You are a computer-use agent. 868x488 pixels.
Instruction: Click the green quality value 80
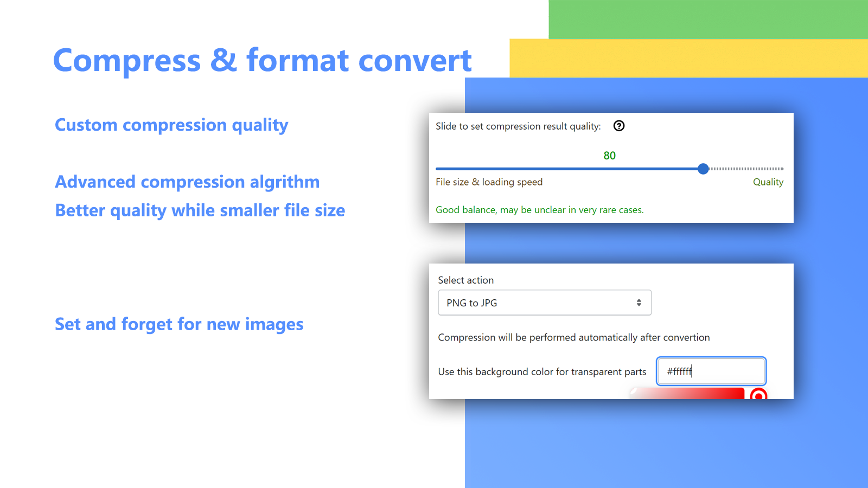pyautogui.click(x=609, y=156)
